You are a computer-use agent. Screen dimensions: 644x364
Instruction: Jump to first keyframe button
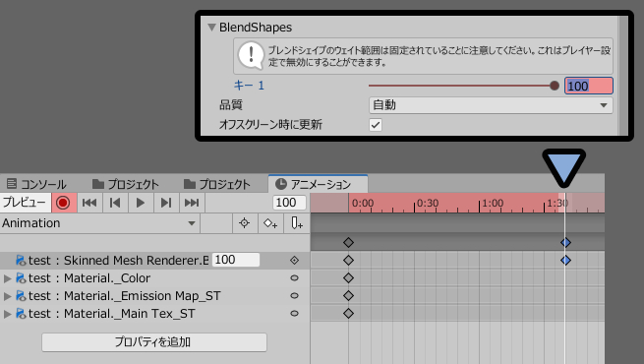click(89, 203)
